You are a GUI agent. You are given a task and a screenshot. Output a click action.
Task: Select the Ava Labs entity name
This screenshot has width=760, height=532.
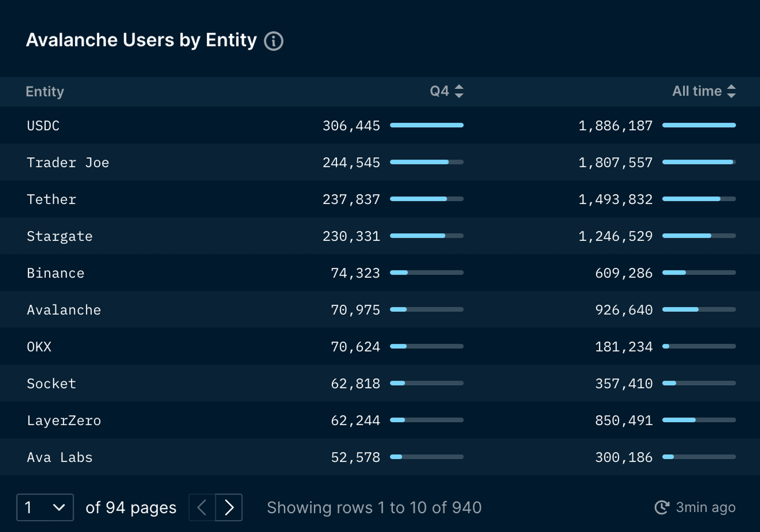60,458
